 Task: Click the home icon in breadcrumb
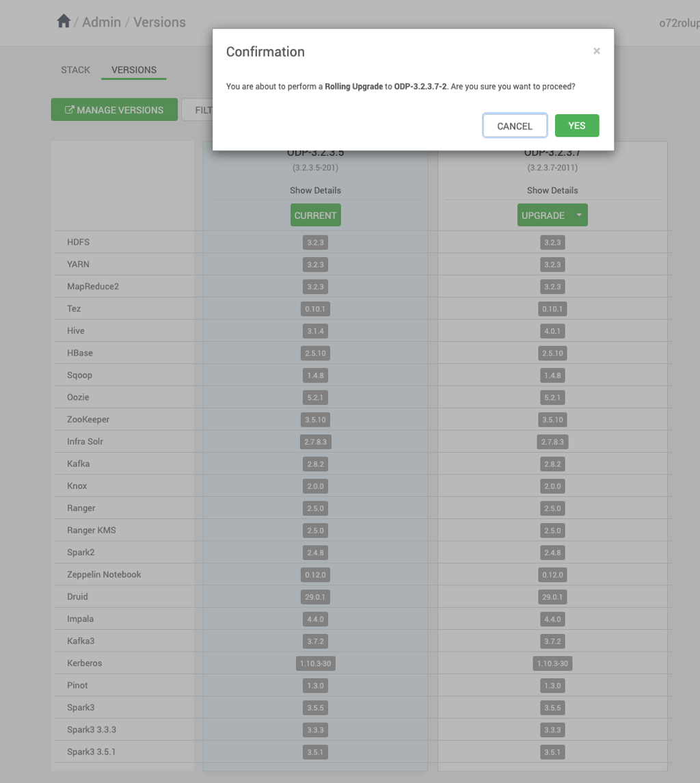point(64,21)
